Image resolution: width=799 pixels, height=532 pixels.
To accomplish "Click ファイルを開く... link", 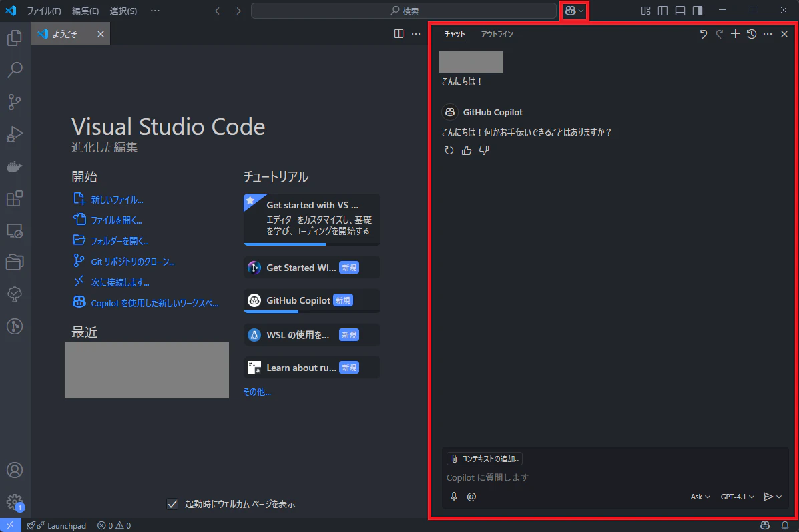I will pyautogui.click(x=116, y=220).
